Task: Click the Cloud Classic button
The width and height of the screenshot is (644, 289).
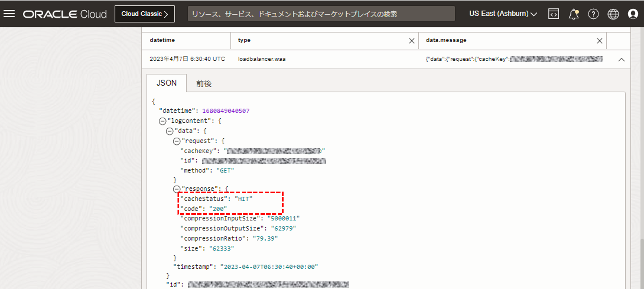Action: coord(145,14)
